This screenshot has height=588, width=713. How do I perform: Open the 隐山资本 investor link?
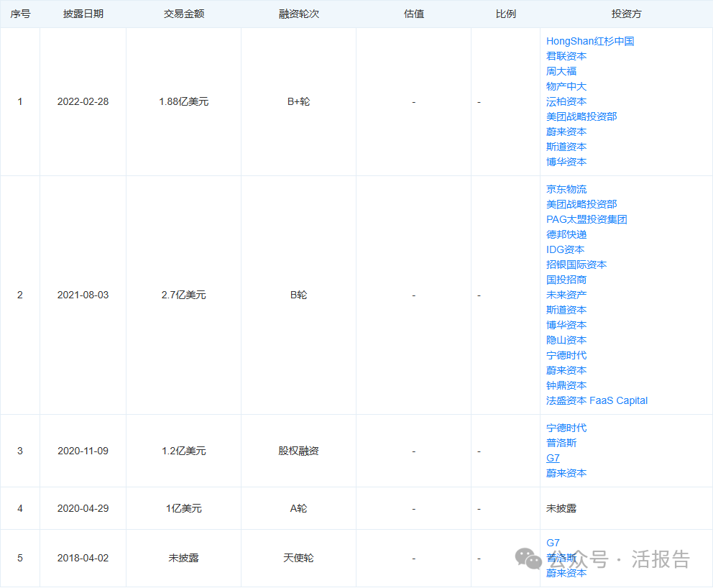coord(566,339)
